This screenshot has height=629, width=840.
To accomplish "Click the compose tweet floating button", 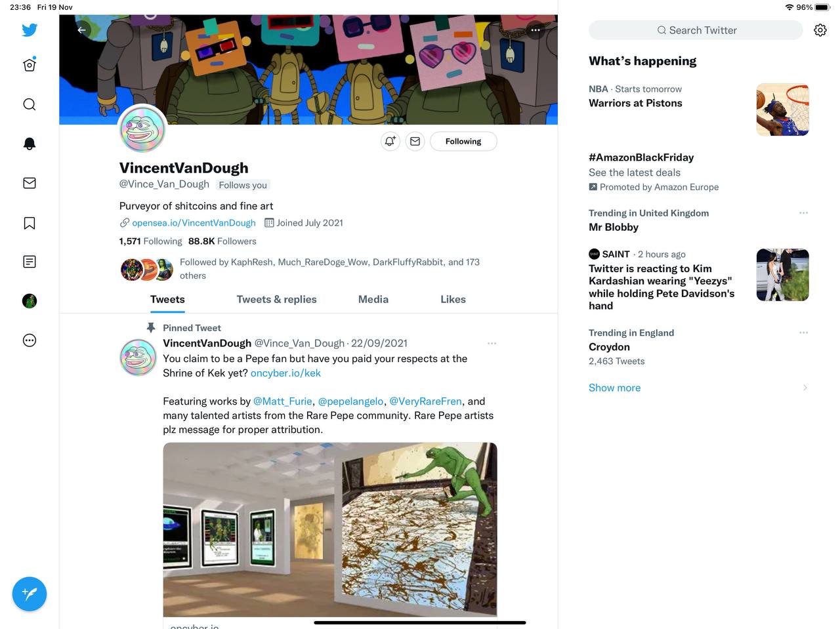I will (30, 594).
